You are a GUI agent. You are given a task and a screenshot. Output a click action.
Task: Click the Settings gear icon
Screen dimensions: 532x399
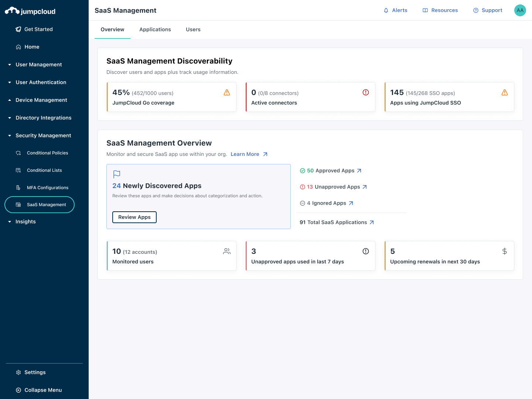click(18, 372)
